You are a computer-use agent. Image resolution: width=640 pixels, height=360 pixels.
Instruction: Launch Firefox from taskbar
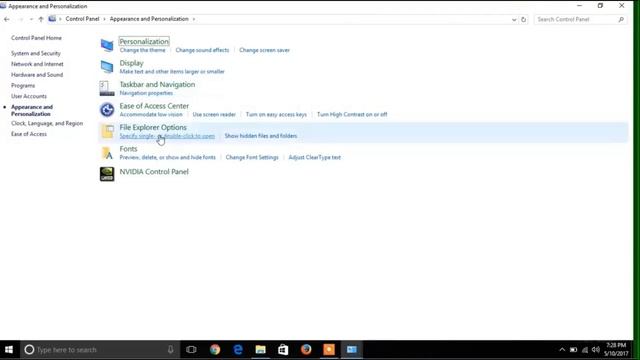click(x=306, y=350)
